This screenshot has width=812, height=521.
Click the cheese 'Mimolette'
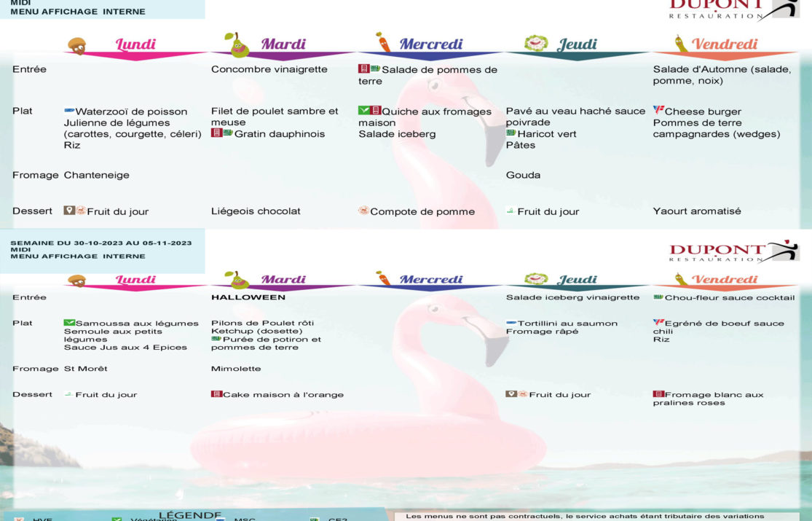tap(236, 369)
